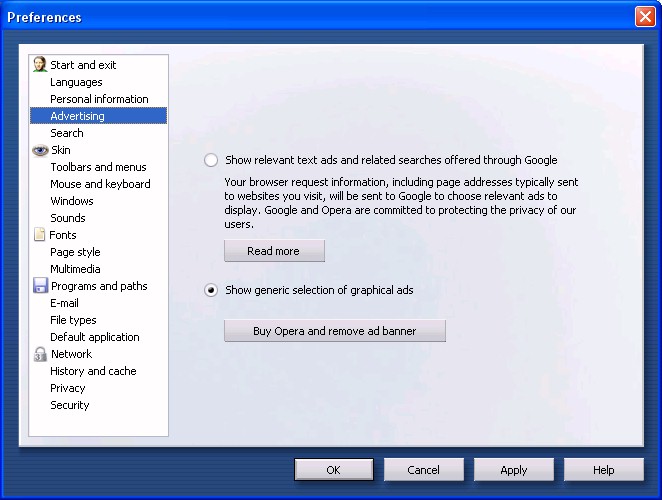Select Default application in the list

(95, 337)
